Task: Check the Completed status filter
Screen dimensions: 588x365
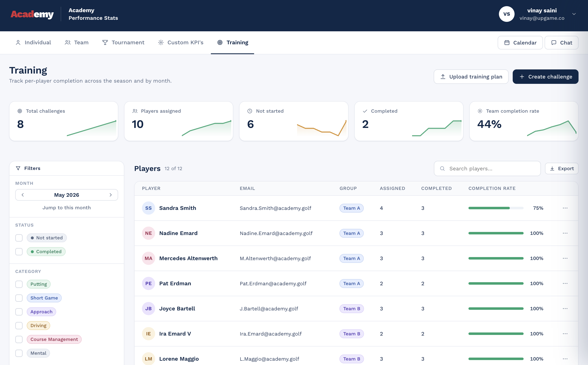Action: pos(19,252)
